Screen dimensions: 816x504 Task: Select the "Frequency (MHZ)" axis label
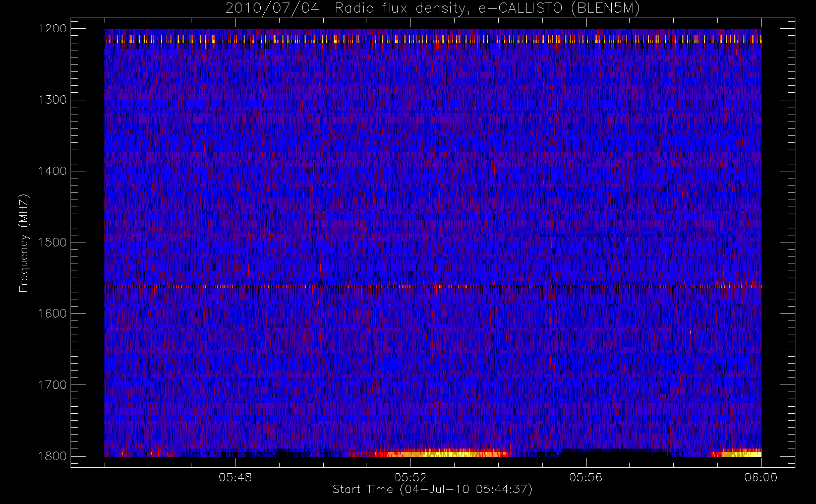pos(23,243)
